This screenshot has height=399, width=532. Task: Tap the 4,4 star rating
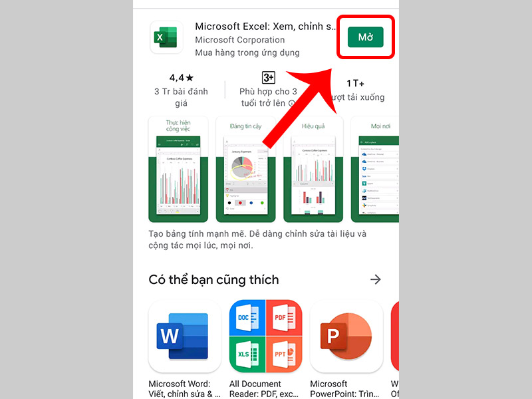[181, 78]
